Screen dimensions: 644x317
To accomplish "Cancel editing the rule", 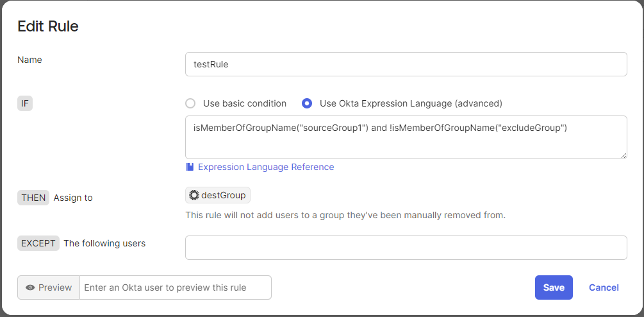I will click(x=604, y=287).
